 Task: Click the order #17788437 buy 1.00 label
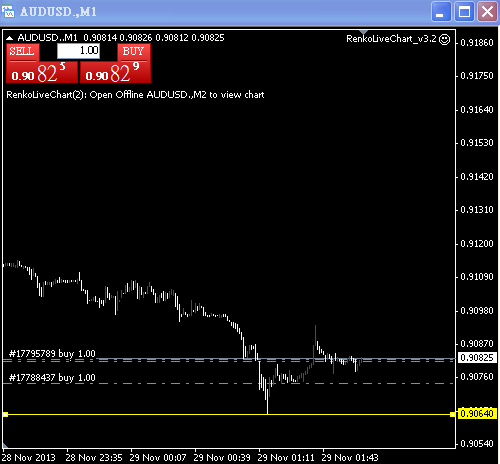pyautogui.click(x=52, y=377)
